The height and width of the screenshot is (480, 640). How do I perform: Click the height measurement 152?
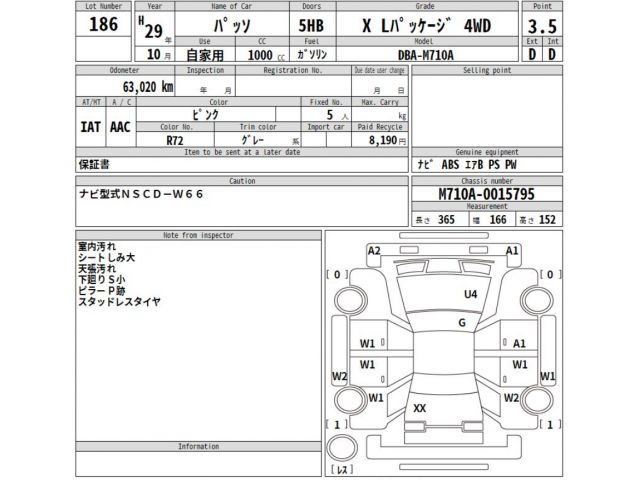547,220
